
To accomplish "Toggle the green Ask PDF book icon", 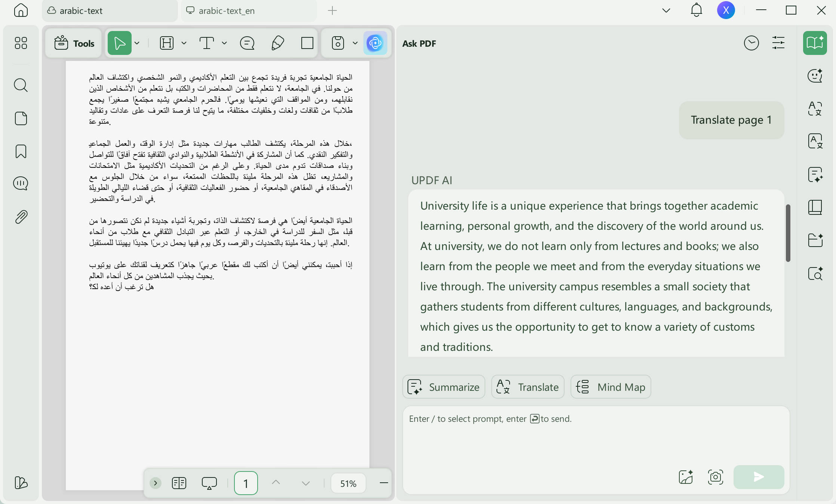I will tap(815, 43).
